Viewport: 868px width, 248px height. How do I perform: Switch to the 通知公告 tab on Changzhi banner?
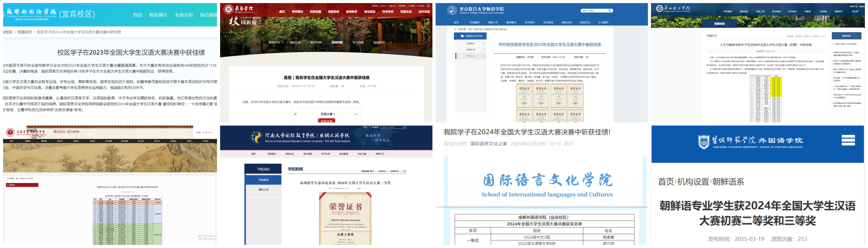tap(295, 42)
